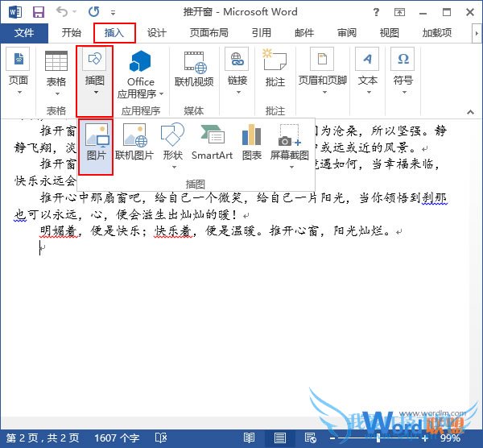The height and width of the screenshot is (448, 483).
Task: Insert 联机视频 online video
Action: [x=194, y=69]
